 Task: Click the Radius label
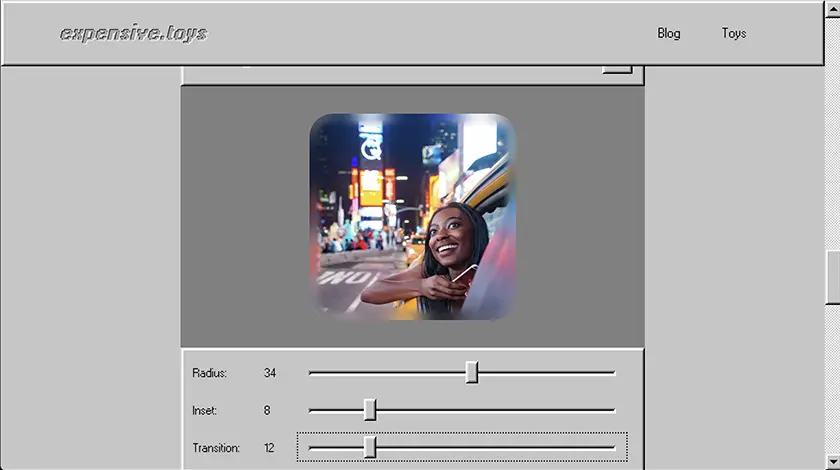209,373
